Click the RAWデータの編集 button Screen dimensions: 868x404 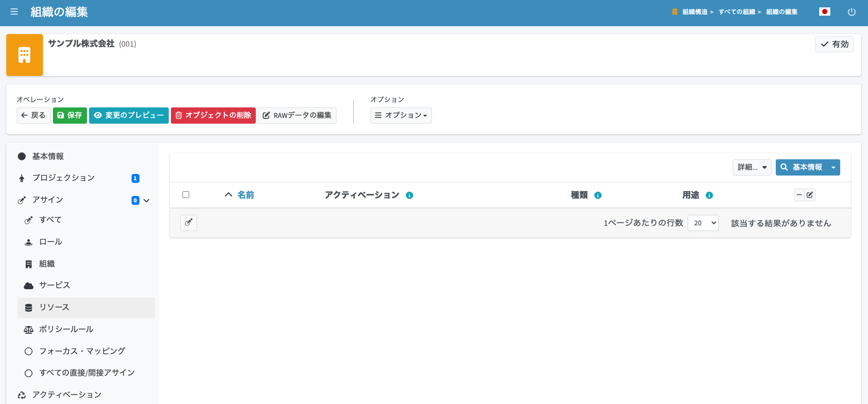click(297, 115)
